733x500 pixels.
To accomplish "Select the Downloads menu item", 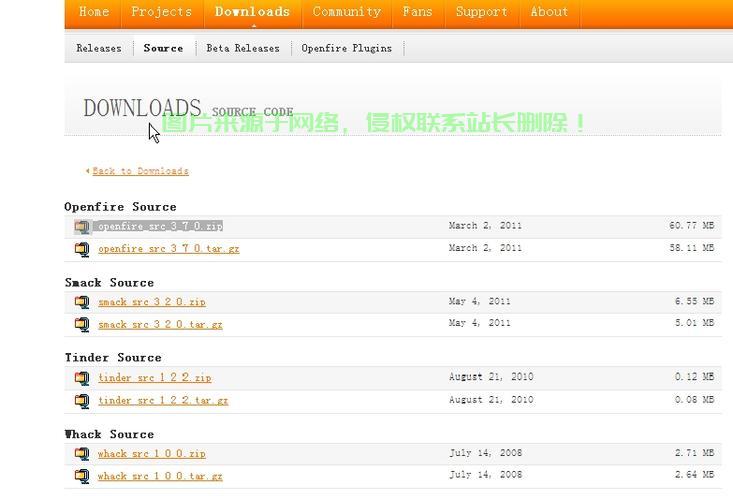I will 252,12.
